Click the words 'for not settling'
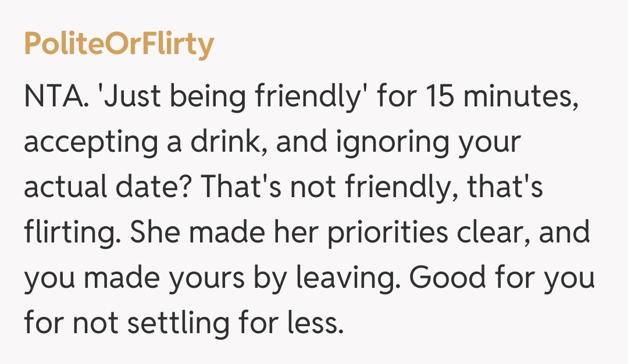This screenshot has width=628, height=364. [126, 323]
